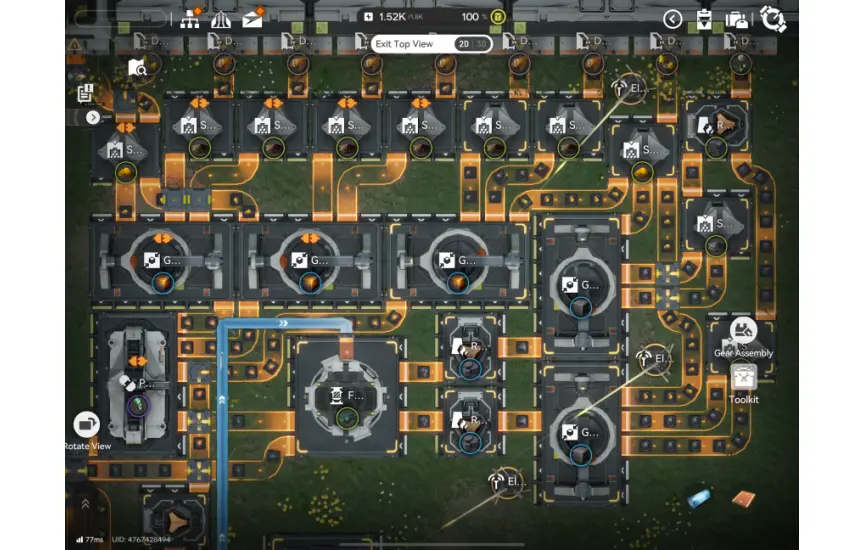Image resolution: width=865 pixels, height=550 pixels.
Task: Expand the double-chevron panel at bottom left
Action: tap(84, 503)
